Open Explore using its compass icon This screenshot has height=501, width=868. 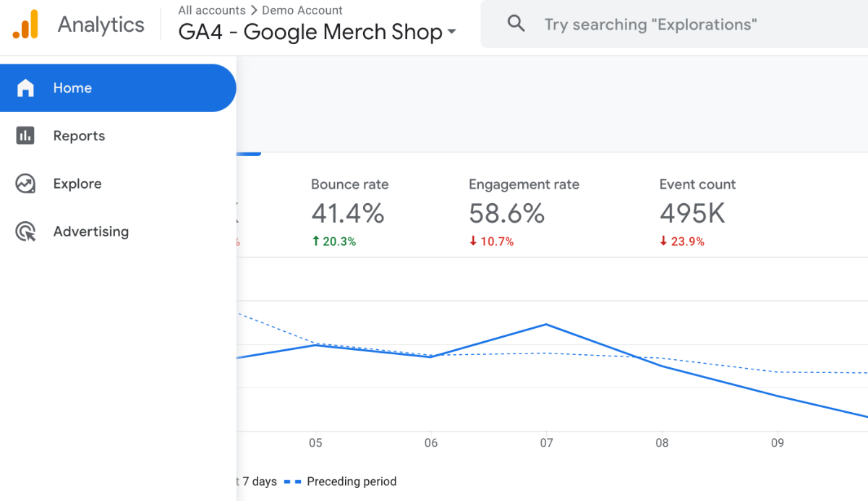25,183
